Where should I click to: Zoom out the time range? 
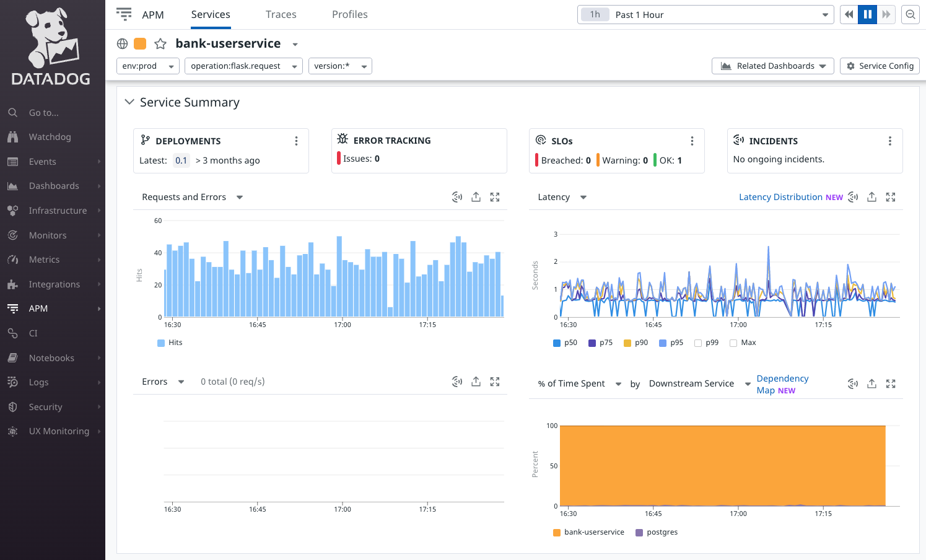(910, 14)
